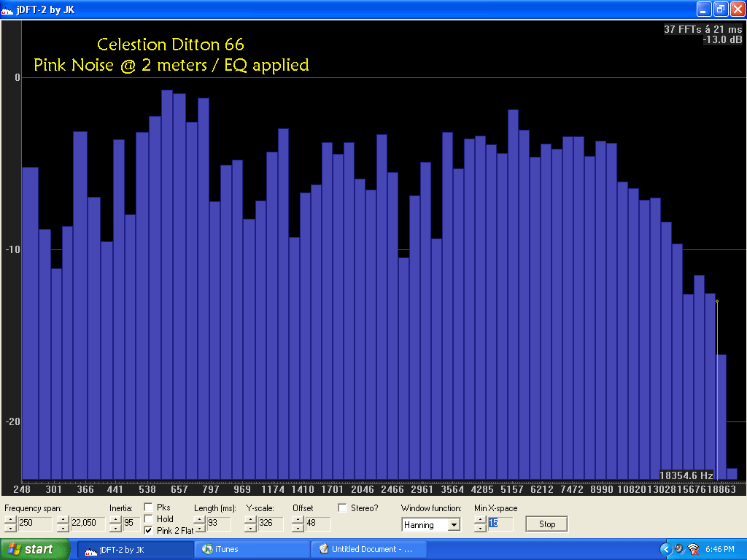Increase Y-scale with up arrow

[x=251, y=520]
